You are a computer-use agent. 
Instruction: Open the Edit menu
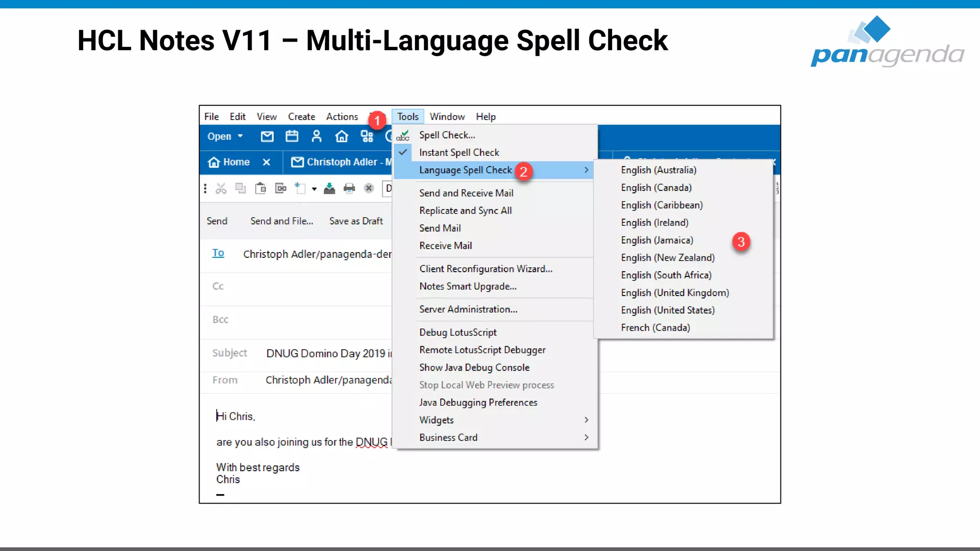click(237, 117)
